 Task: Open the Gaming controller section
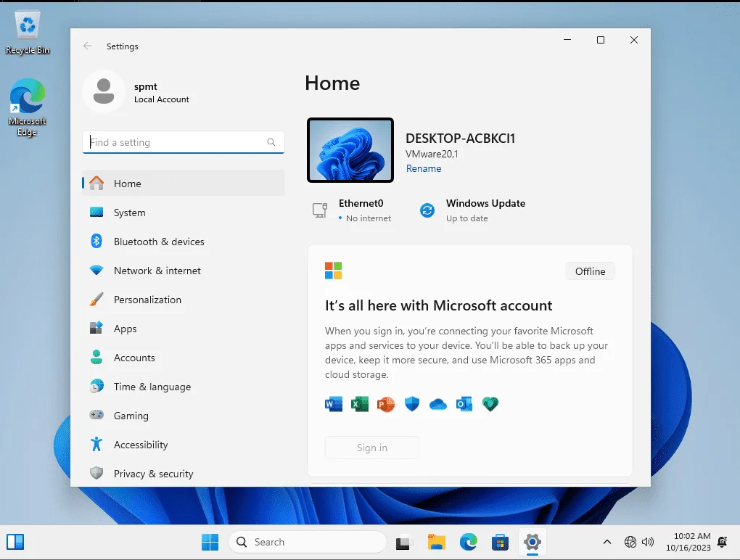[183, 416]
